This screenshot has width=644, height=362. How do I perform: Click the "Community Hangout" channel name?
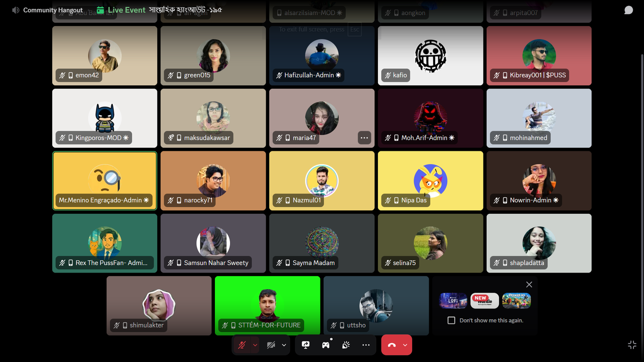(53, 10)
